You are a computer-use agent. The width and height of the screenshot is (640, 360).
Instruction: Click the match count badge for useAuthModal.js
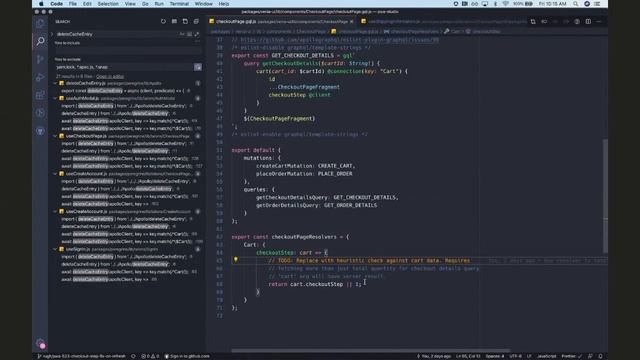[198, 98]
